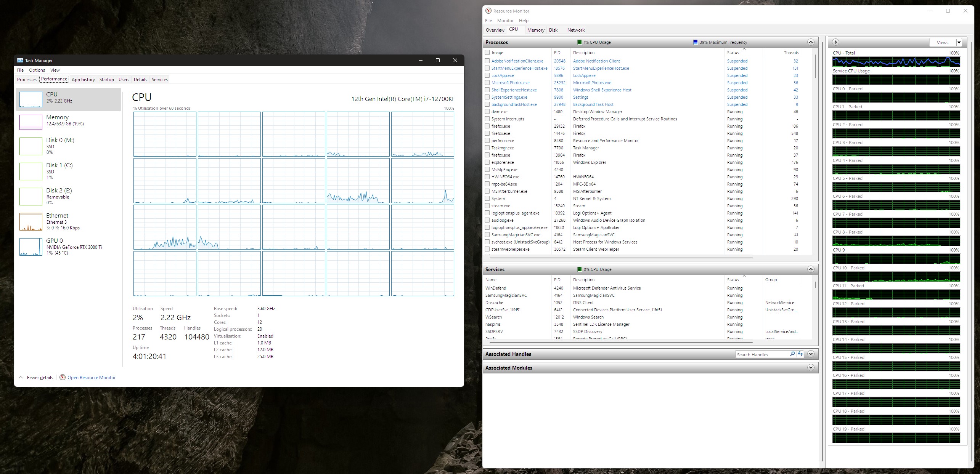Open the Processes tab in Task Manager
The image size is (980, 474).
pos(27,80)
